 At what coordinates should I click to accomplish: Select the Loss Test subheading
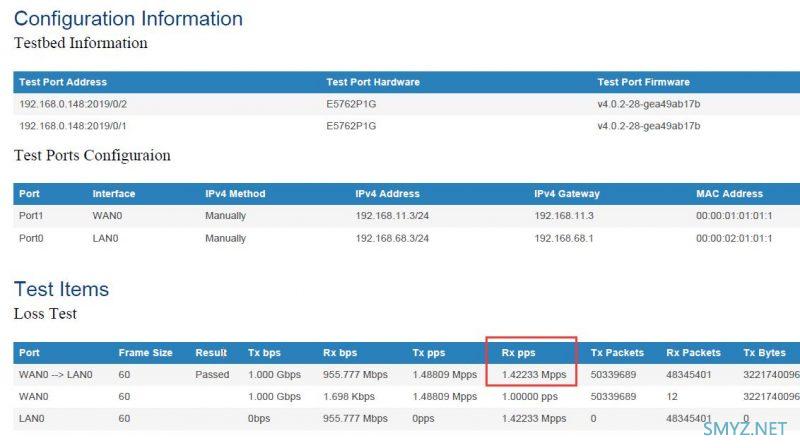pos(45,313)
